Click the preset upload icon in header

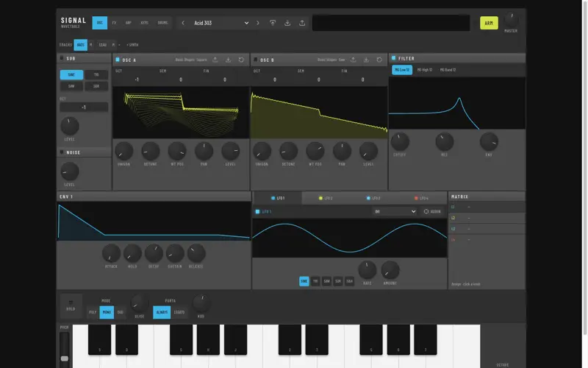click(302, 23)
